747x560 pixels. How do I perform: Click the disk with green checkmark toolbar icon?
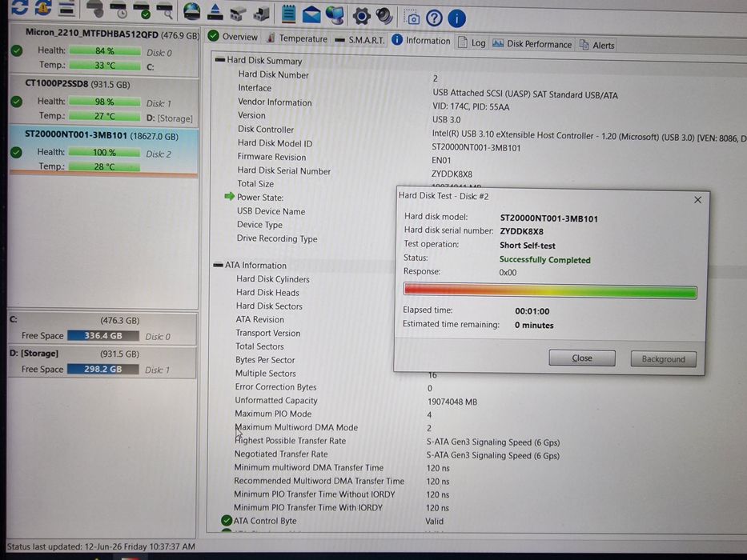142,10
